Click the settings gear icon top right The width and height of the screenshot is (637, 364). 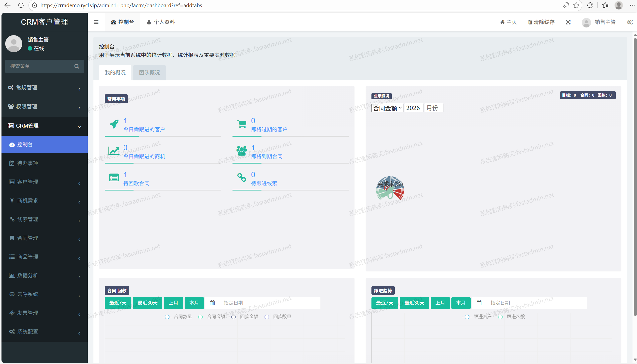[x=630, y=22]
